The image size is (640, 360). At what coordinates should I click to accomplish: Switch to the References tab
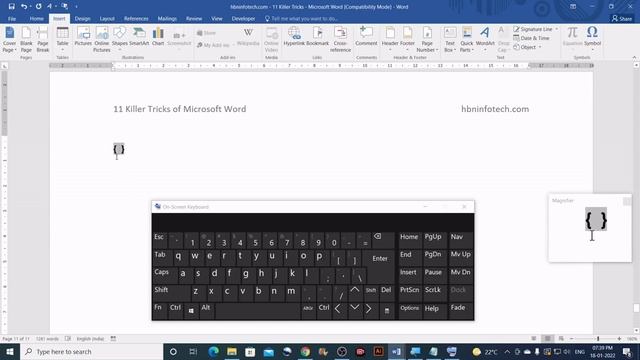pyautogui.click(x=136, y=19)
